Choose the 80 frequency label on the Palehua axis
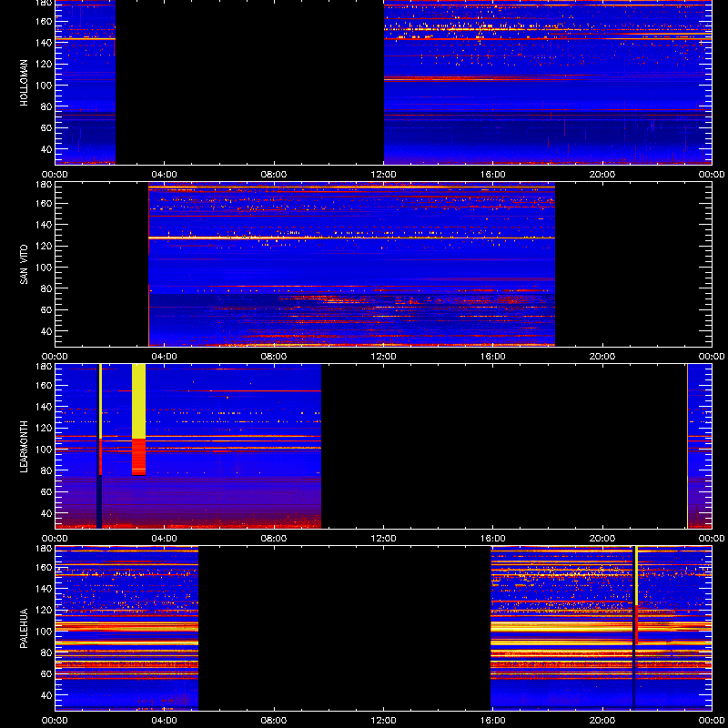The height and width of the screenshot is (728, 728). (x=46, y=652)
